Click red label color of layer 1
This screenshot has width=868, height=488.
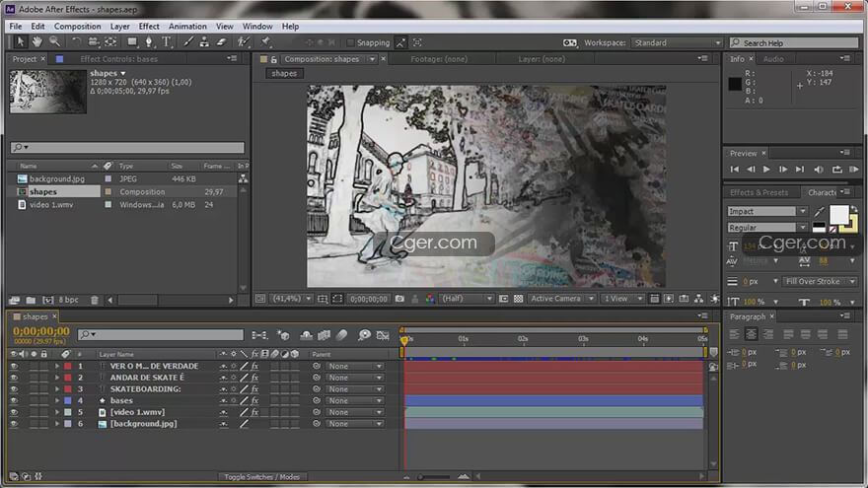(x=67, y=366)
